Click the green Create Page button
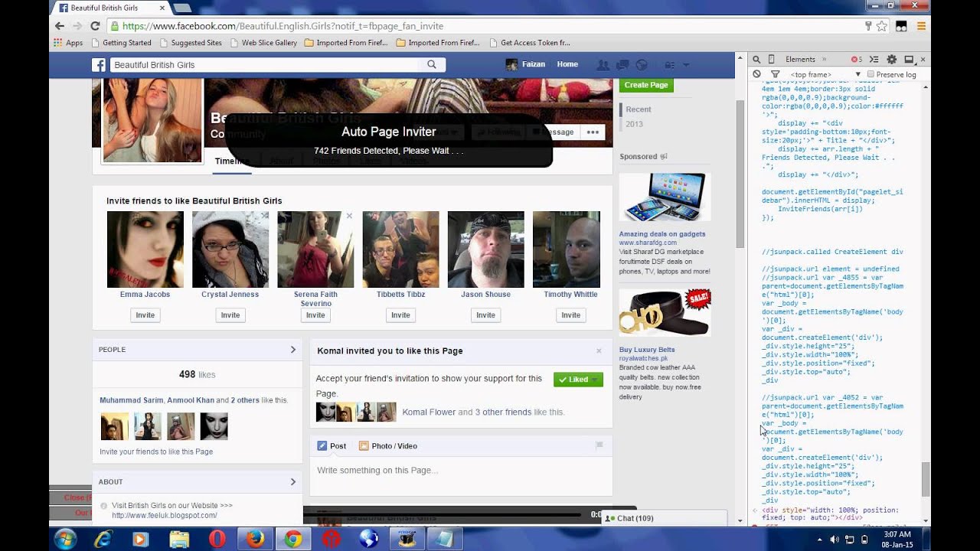The height and width of the screenshot is (551, 980). coord(646,85)
